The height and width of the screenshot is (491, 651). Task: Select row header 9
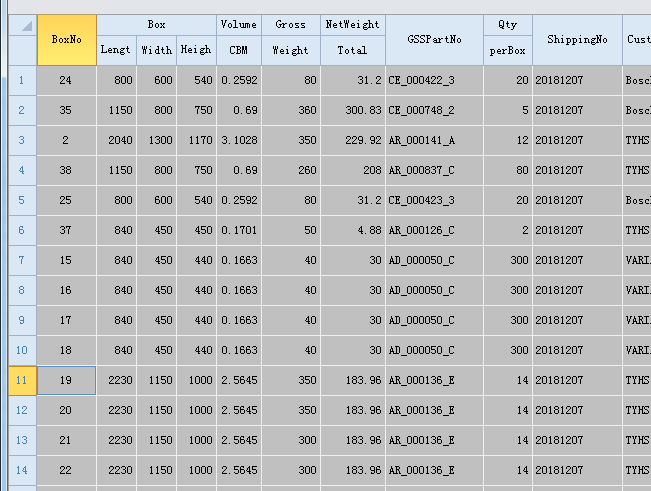22,320
